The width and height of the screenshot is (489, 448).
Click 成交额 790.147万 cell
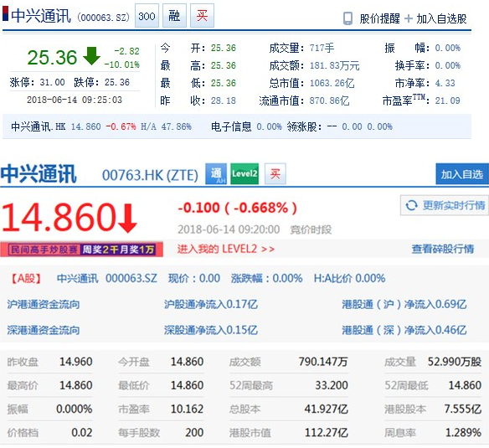[289, 362]
